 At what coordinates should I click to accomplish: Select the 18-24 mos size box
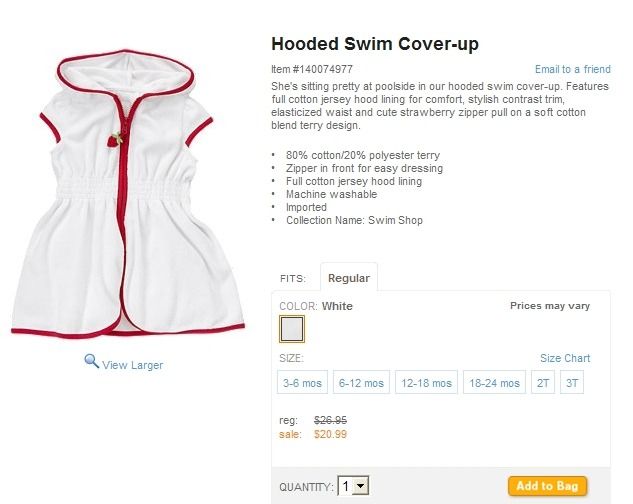click(x=495, y=382)
